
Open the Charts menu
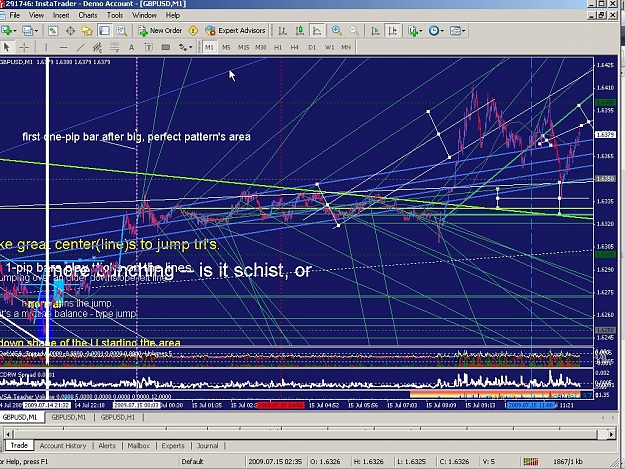[88, 15]
